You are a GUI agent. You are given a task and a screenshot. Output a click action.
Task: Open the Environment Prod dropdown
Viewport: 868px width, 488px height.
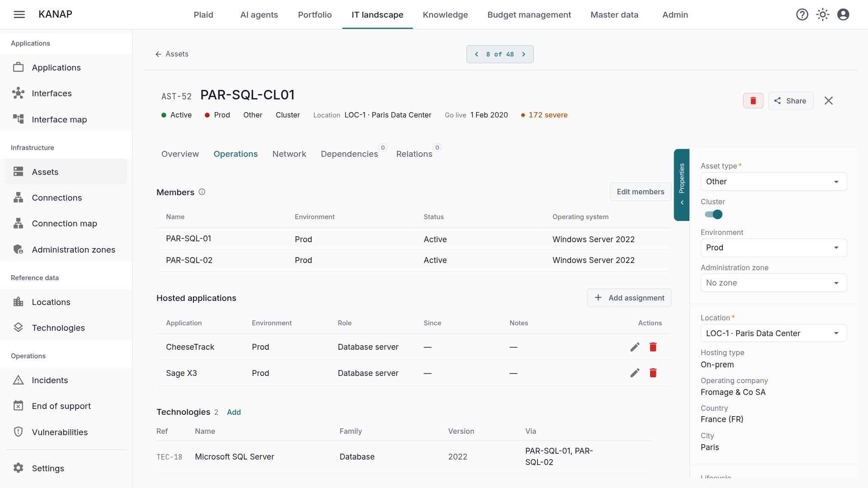tap(774, 248)
